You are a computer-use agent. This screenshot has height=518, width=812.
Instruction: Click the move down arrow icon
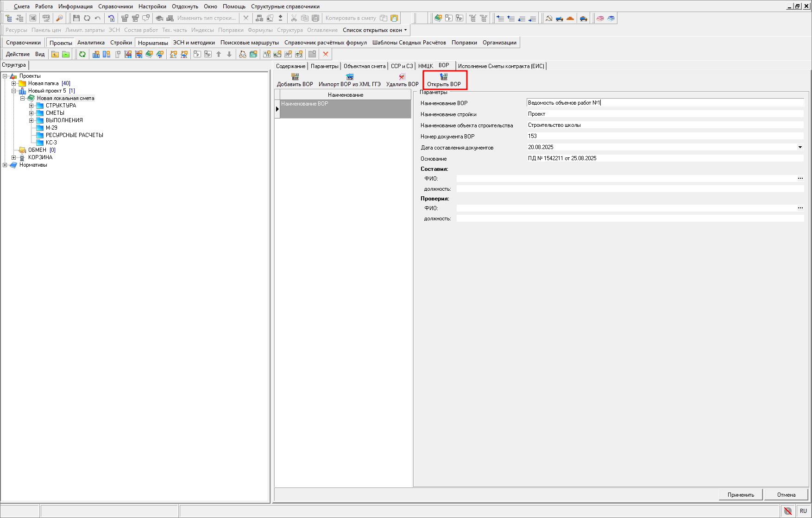click(229, 54)
